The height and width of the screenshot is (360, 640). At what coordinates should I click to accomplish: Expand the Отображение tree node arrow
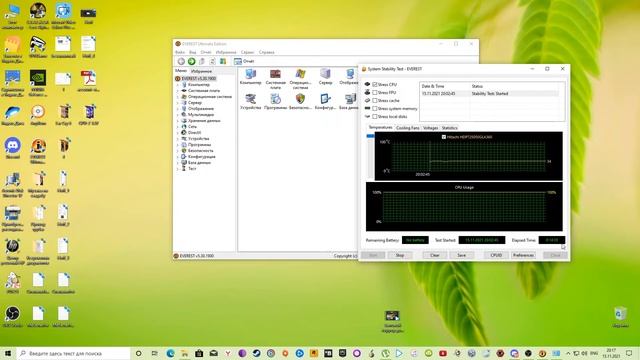178,109
